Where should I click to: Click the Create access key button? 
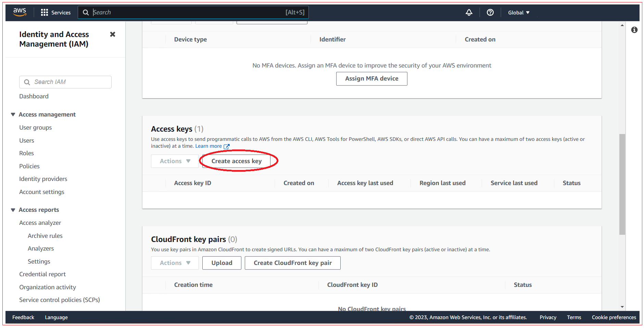pos(236,161)
